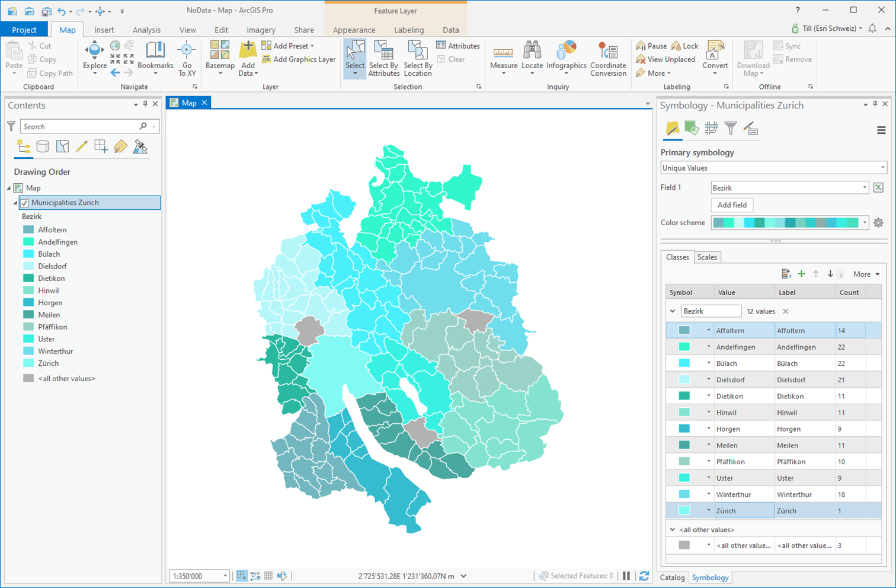Collapse the Bezirk values group
The image size is (896, 588).
coord(673,311)
